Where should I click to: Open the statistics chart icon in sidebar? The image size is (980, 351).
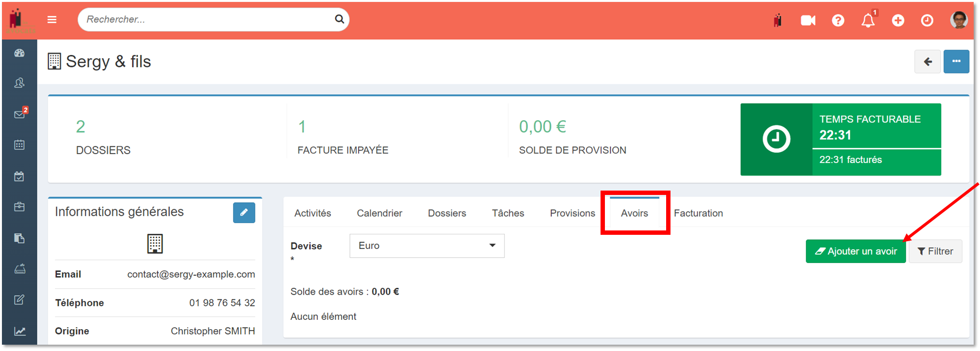(x=19, y=332)
